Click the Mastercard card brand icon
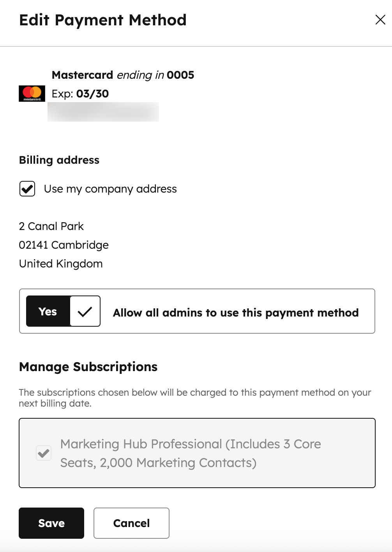 coord(31,93)
